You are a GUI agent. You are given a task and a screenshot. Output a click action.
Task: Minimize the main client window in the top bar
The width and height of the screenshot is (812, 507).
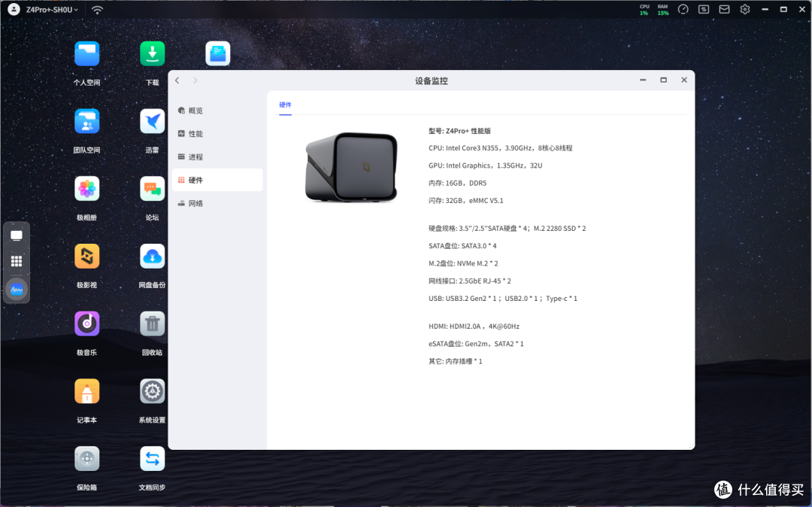pos(765,9)
